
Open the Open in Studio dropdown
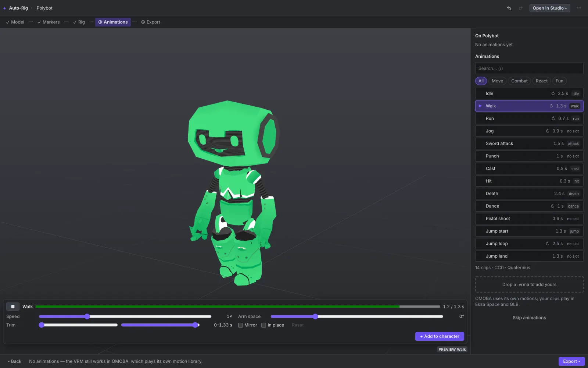550,8
